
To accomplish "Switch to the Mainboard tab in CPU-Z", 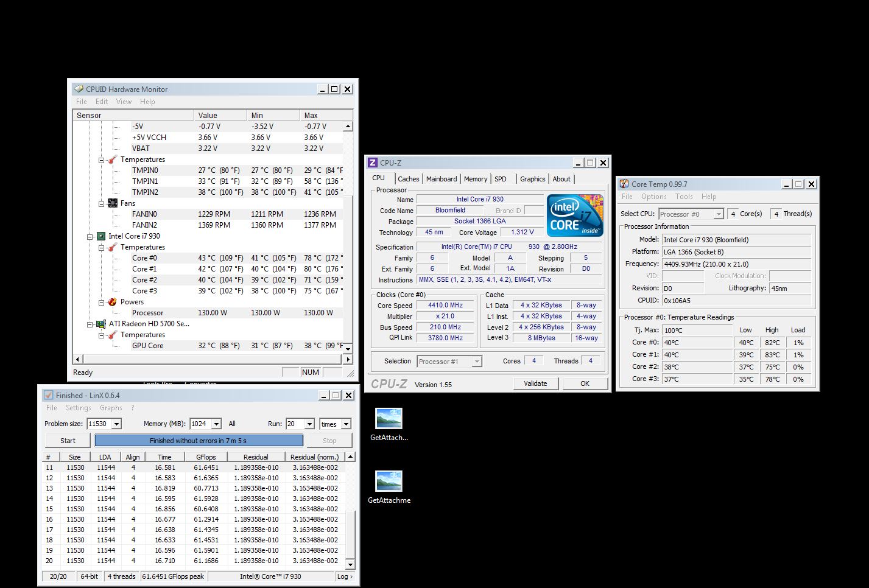I will click(x=442, y=179).
